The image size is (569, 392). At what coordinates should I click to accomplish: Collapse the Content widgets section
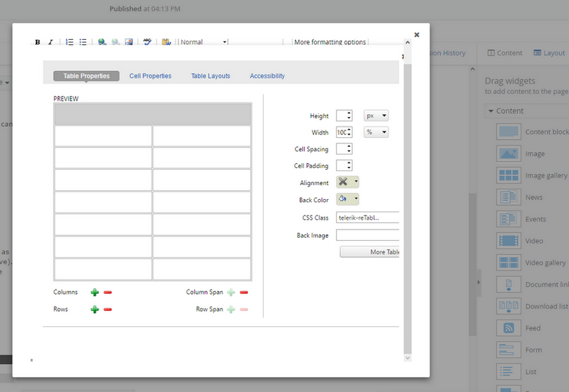pos(491,110)
